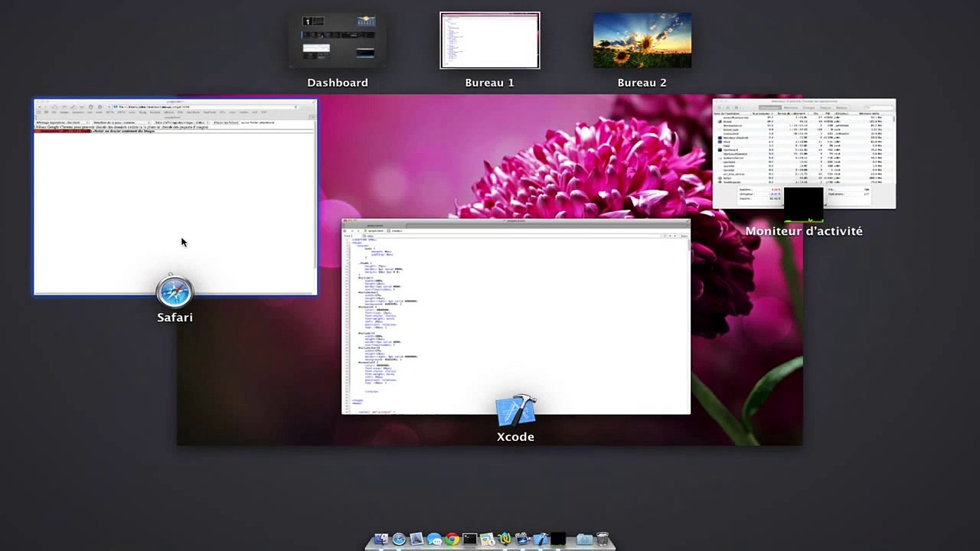980x551 pixels.
Task: Click the clapperboard screen icon in Dock
Action: pyautogui.click(x=523, y=539)
